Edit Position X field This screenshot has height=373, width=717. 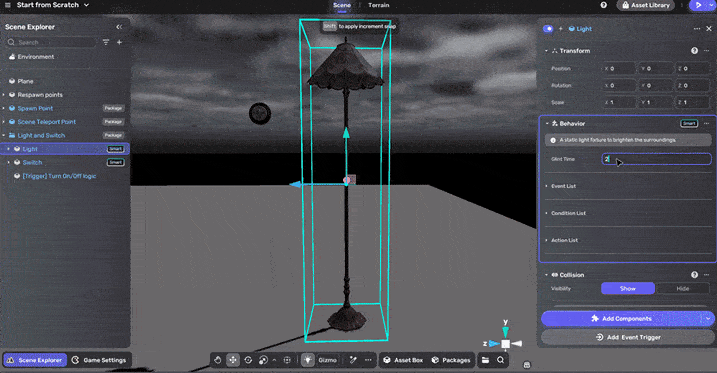(619, 69)
